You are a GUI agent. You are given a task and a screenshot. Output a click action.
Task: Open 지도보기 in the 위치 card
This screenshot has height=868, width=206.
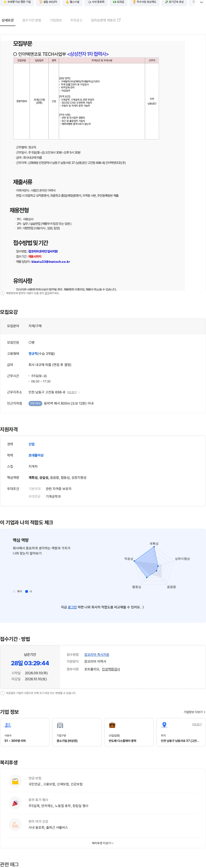coord(197,724)
